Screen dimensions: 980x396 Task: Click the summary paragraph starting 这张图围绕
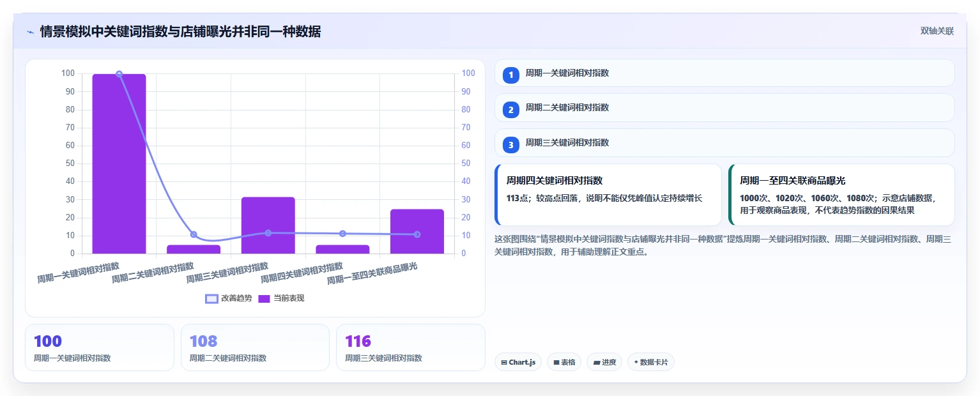click(x=724, y=245)
